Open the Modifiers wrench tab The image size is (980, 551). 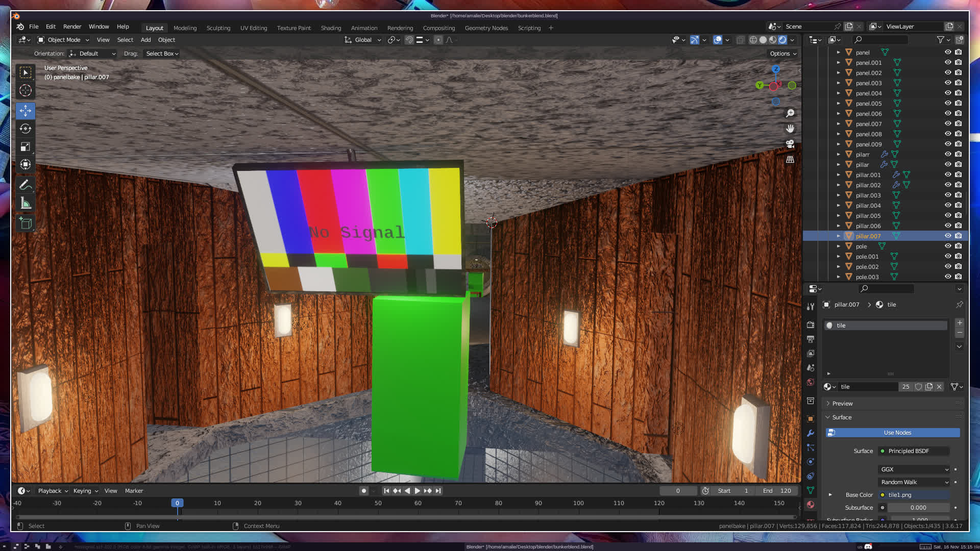(x=811, y=433)
